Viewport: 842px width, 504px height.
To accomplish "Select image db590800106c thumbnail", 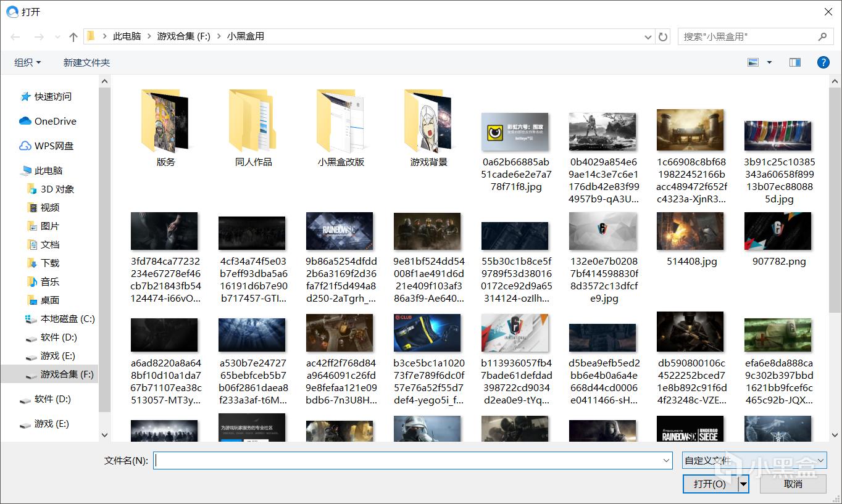I will [691, 332].
